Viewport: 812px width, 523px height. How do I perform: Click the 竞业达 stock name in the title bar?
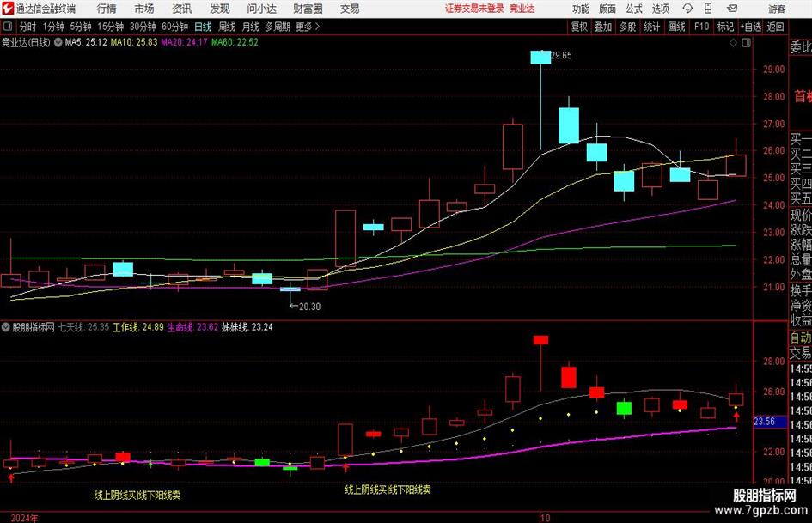tap(522, 9)
